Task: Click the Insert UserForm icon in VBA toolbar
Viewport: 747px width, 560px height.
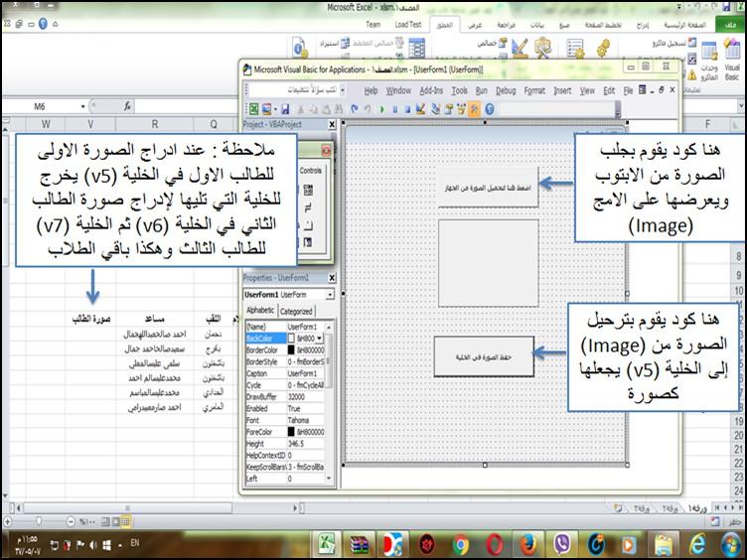Action: click(266, 109)
